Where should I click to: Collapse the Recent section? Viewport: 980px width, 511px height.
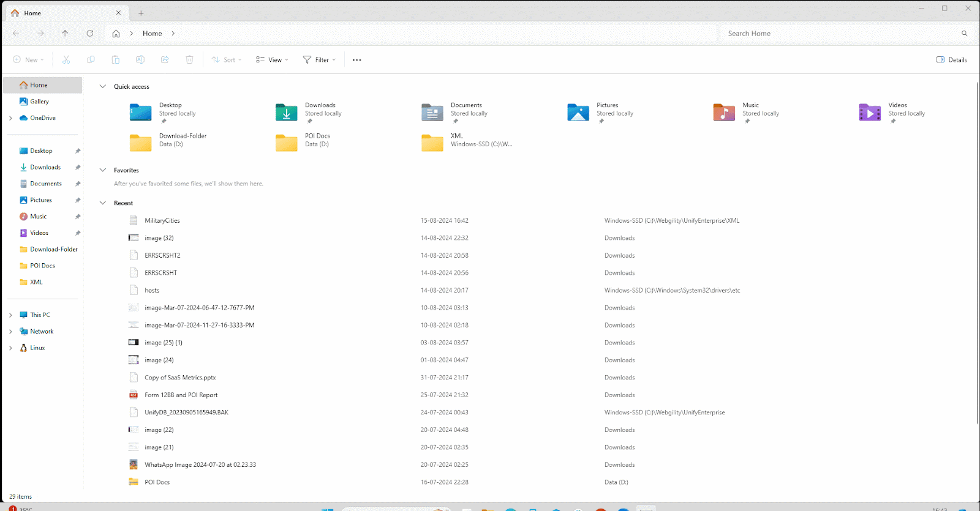(103, 203)
